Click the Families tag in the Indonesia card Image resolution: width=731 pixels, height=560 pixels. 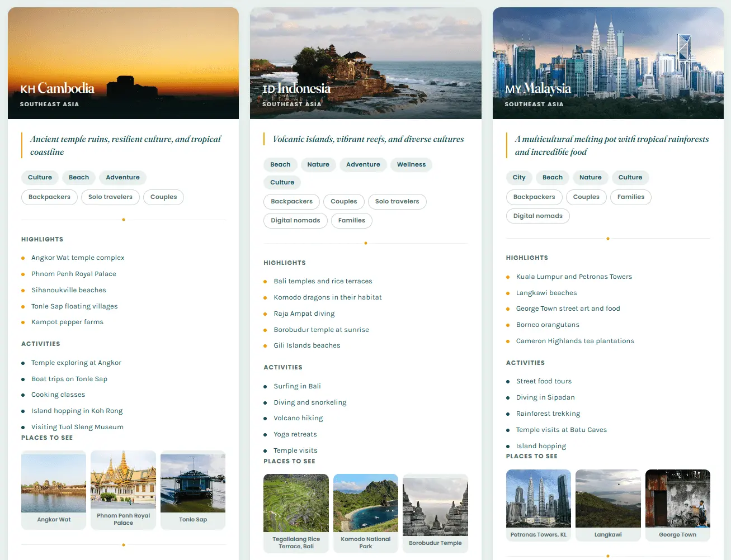tap(352, 220)
